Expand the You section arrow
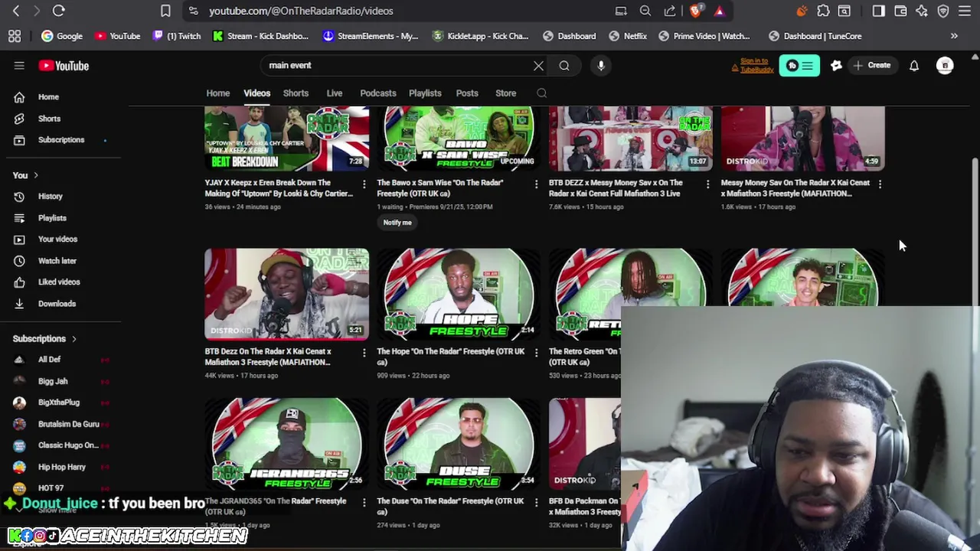The height and width of the screenshot is (551, 980). coord(35,175)
